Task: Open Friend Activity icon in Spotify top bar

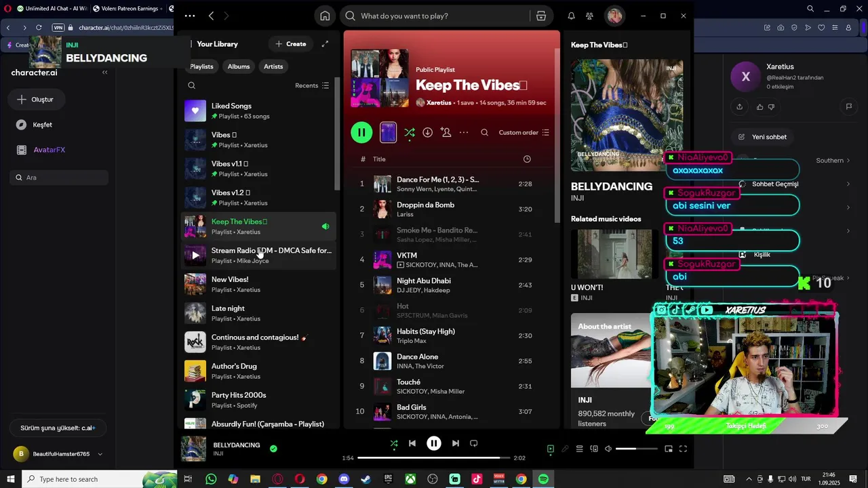Action: (x=589, y=16)
